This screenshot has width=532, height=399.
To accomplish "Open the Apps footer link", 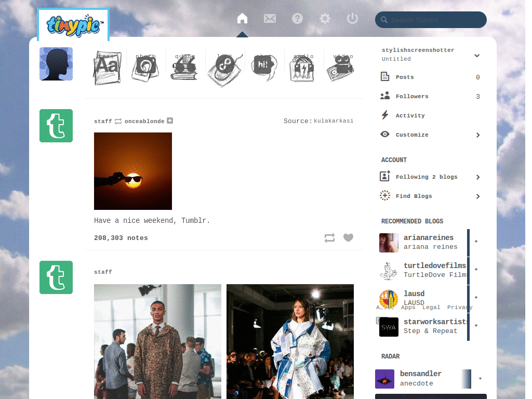I will point(408,307).
